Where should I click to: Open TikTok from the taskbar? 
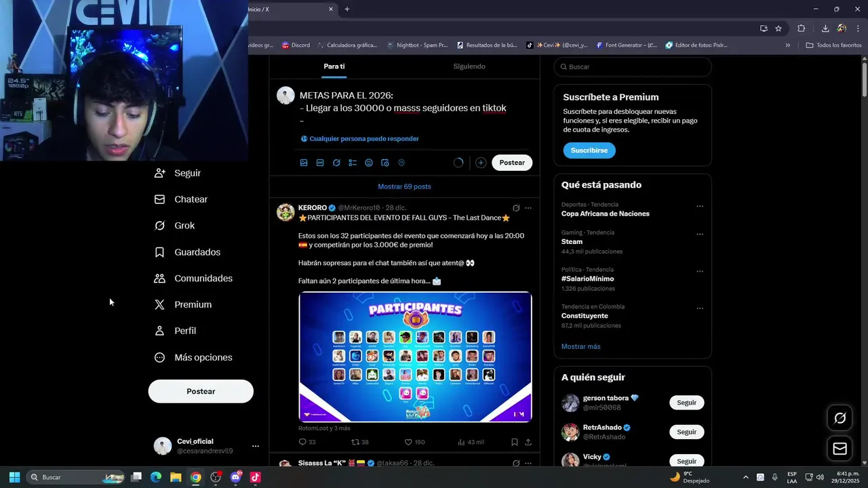256,477
